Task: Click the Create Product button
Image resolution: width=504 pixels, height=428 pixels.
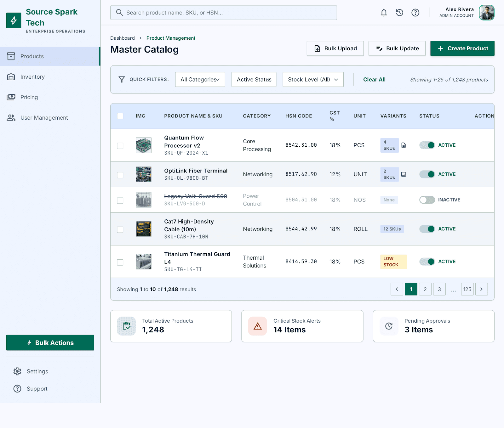Action: 462,48
